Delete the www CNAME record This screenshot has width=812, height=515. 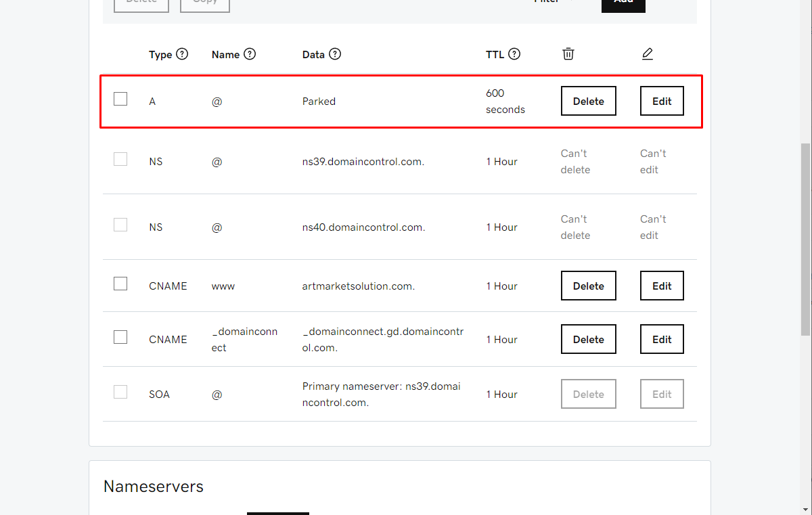point(589,286)
